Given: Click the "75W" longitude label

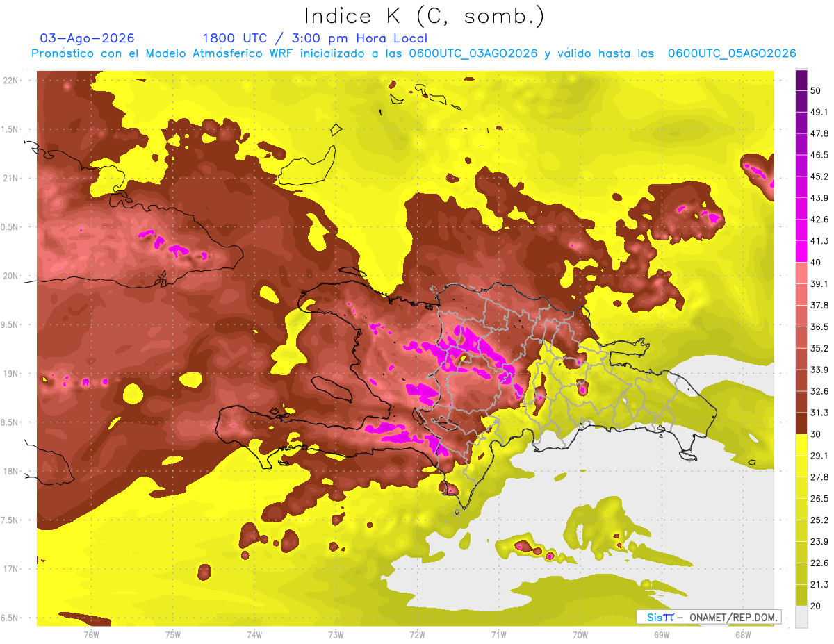Looking at the screenshot, I should (172, 635).
